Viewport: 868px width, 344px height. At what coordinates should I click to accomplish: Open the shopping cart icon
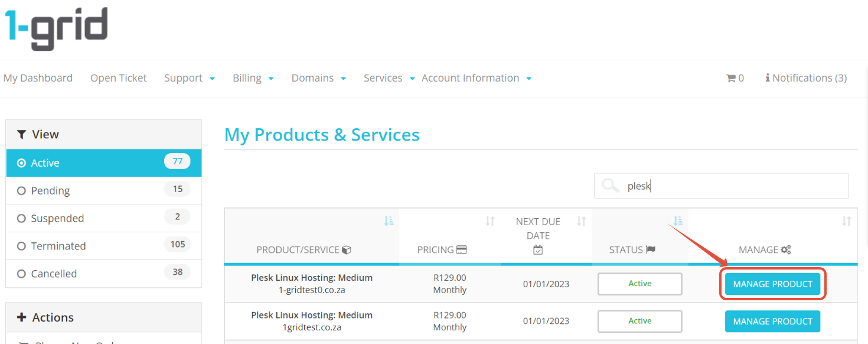click(x=731, y=78)
